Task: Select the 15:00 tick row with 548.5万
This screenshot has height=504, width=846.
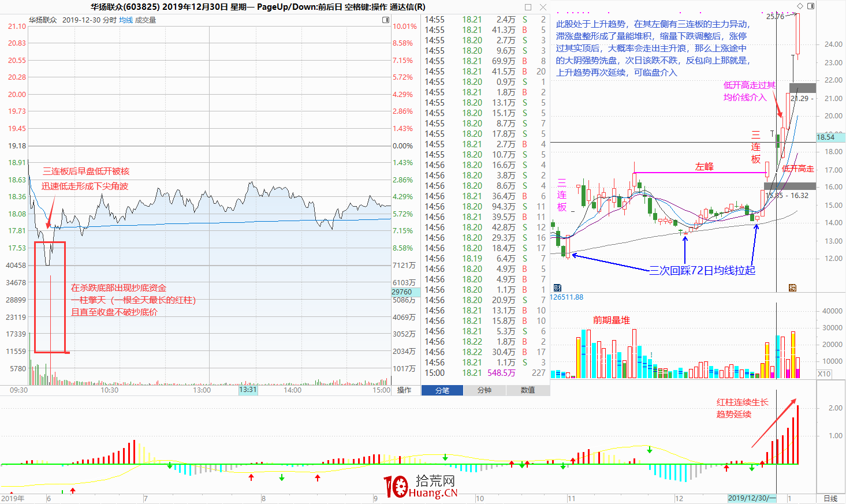Action: pos(485,373)
